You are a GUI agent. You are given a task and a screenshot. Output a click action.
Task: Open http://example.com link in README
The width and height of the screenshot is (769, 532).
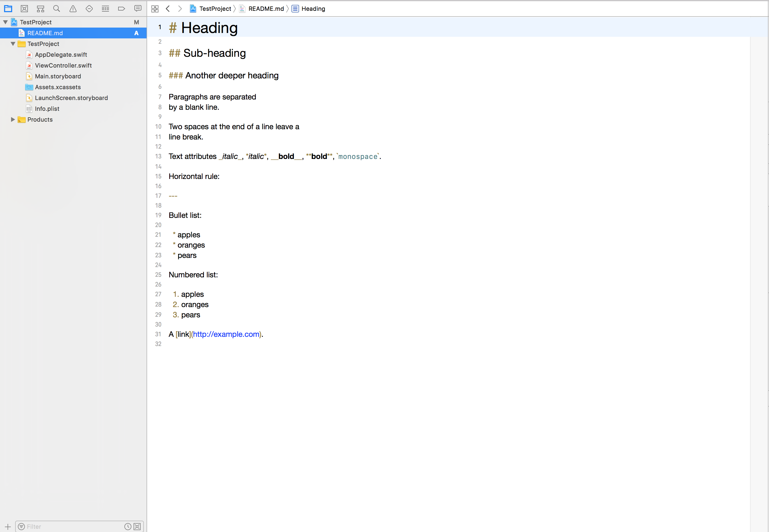click(227, 334)
